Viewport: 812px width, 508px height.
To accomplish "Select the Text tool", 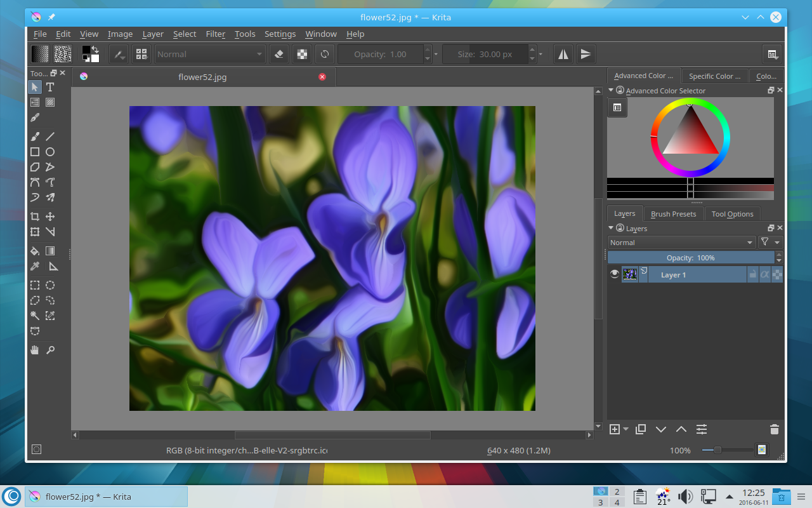I will point(50,87).
